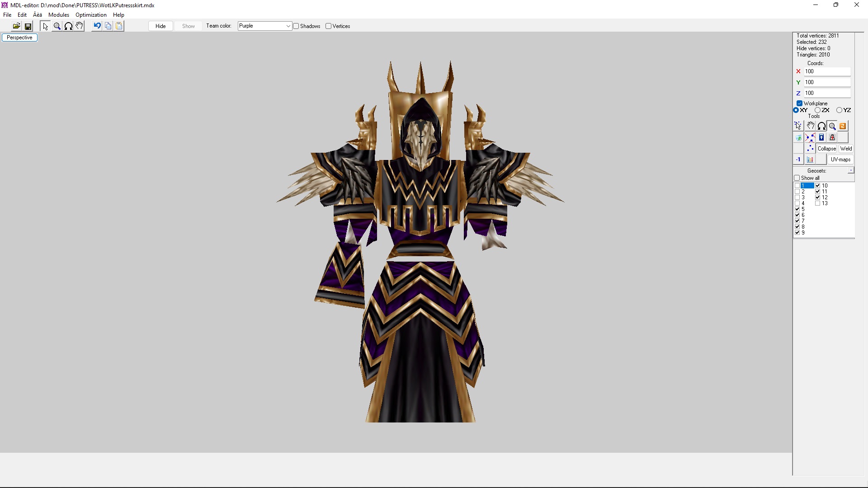Click the green arrows icon in Tools panel
Screen dimensions: 868x488
[798, 137]
